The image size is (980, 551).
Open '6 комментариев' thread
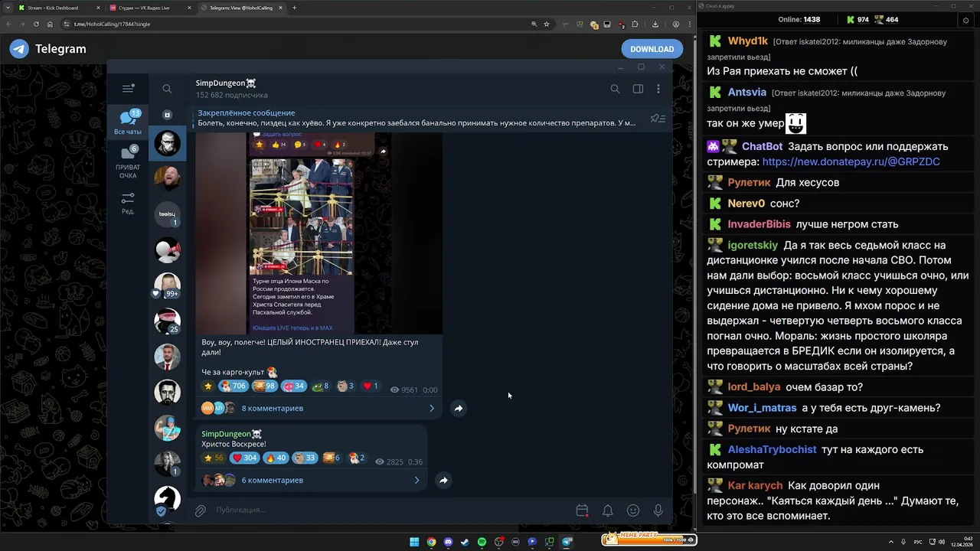click(273, 481)
